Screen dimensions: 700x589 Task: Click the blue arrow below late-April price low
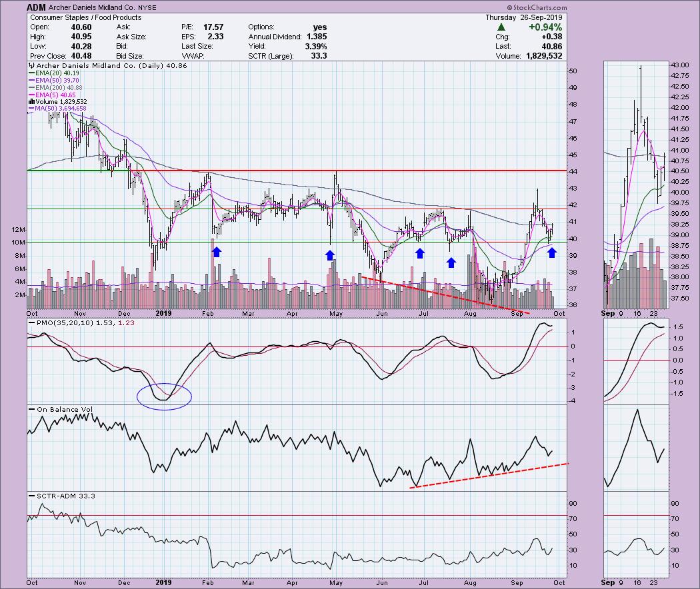pyautogui.click(x=329, y=255)
